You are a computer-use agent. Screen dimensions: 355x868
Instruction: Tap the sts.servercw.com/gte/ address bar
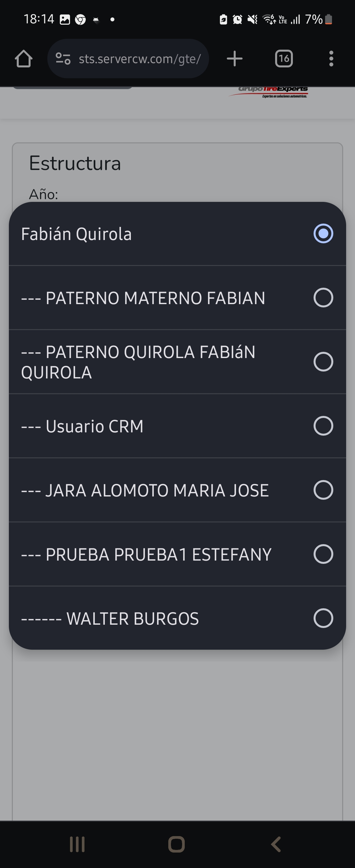tap(139, 59)
